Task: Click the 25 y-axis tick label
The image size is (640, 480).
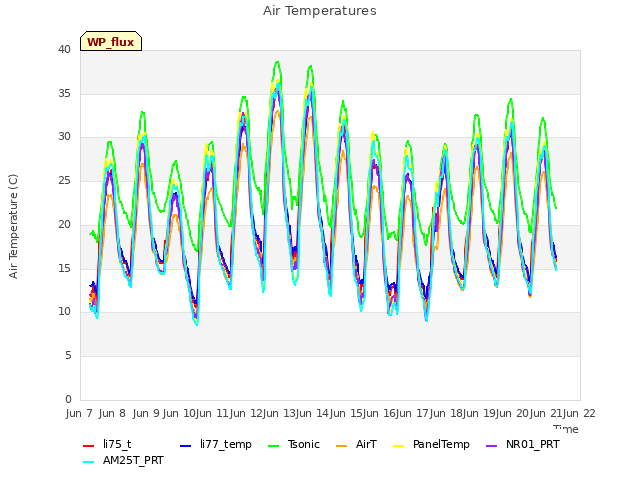Action: [x=64, y=181]
